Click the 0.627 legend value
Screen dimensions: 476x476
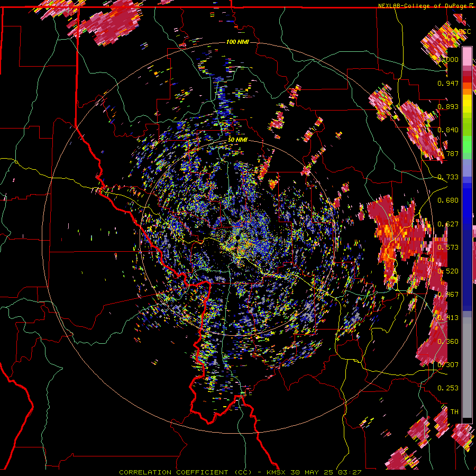point(448,224)
